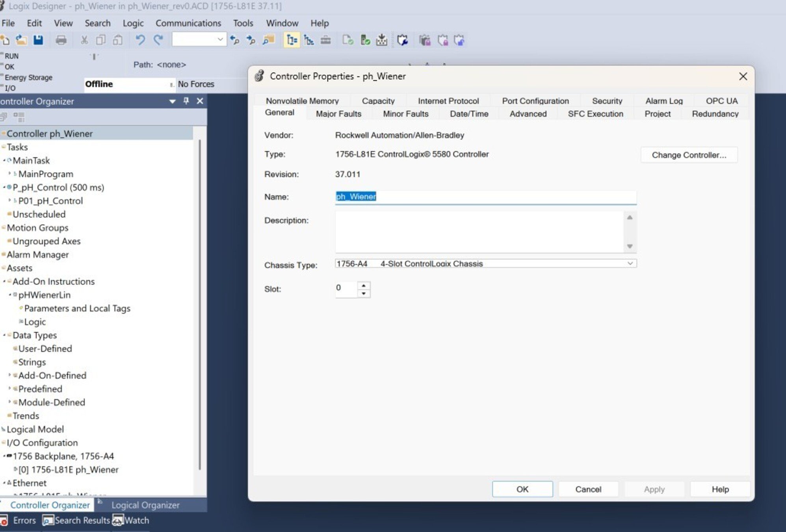The image size is (786, 532).
Task: Expand the Module-Defined data types node
Action: 10,402
